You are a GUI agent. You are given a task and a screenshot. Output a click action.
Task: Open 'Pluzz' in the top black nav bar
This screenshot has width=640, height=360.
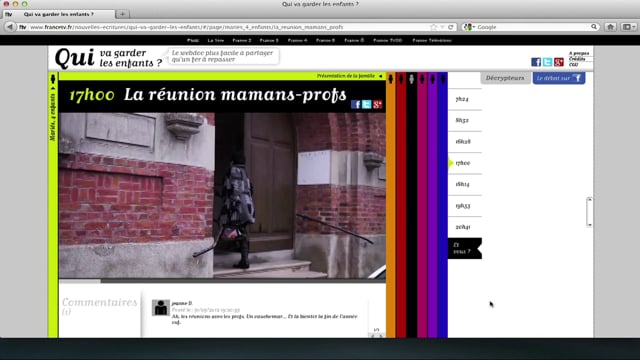point(193,40)
